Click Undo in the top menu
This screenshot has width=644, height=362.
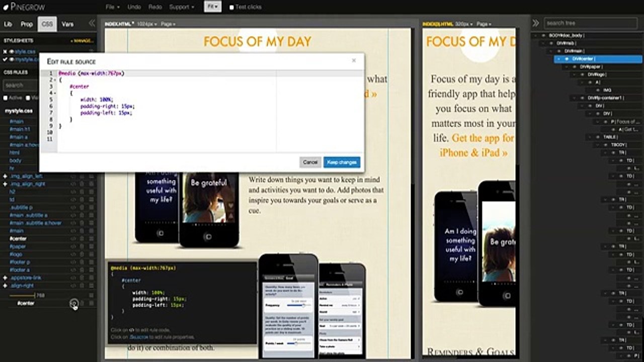coord(134,7)
